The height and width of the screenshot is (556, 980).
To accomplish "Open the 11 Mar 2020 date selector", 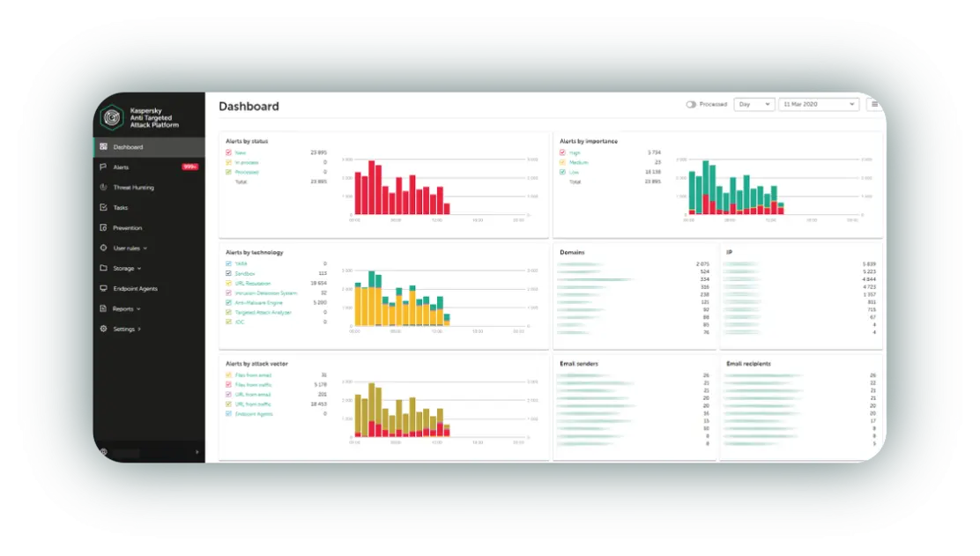I will (818, 103).
